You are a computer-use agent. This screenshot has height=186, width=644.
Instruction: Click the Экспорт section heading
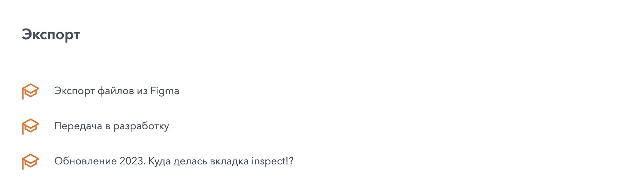pyautogui.click(x=51, y=34)
